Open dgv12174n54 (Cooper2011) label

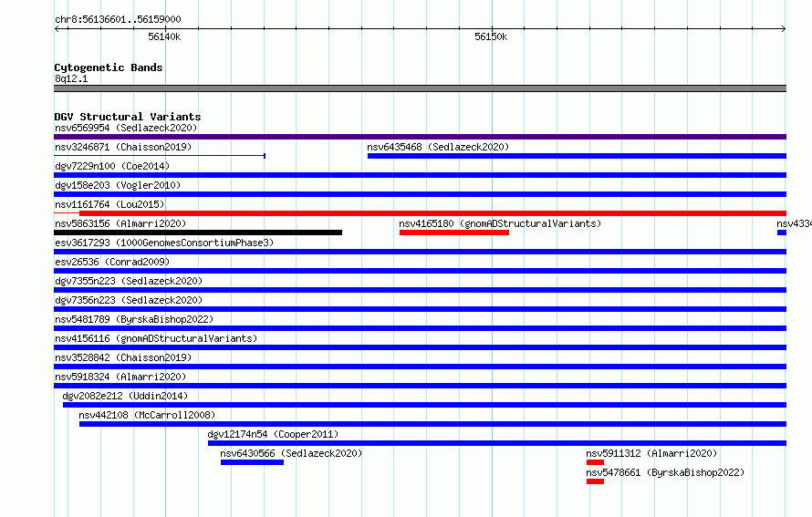coord(273,434)
